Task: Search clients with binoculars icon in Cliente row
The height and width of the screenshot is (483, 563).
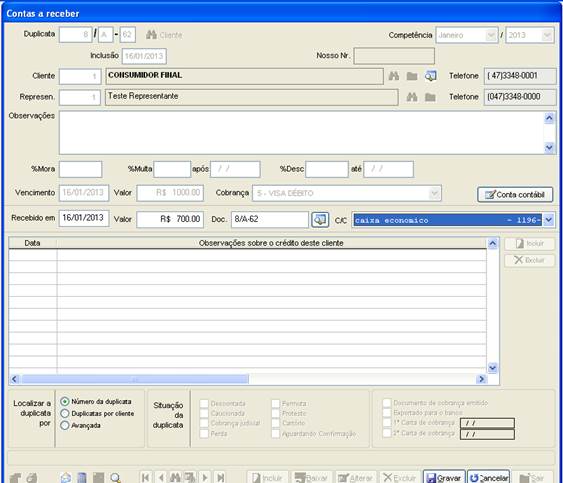Action: pyautogui.click(x=394, y=76)
